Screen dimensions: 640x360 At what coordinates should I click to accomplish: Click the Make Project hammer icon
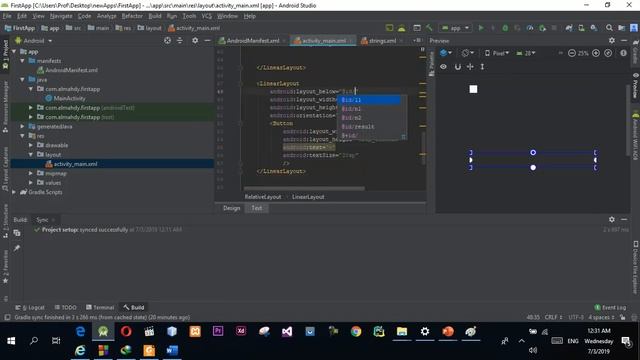429,28
